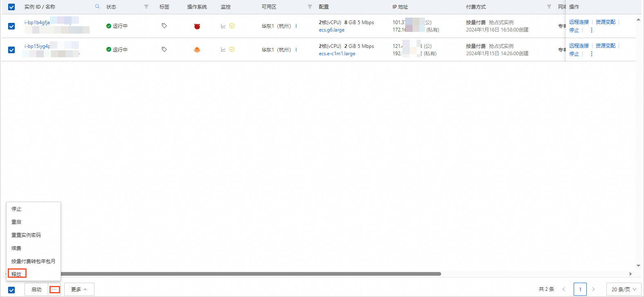Click 2024年1月16日 16:58:00创建 text
This screenshot has height=297, width=644.
coord(497,30)
